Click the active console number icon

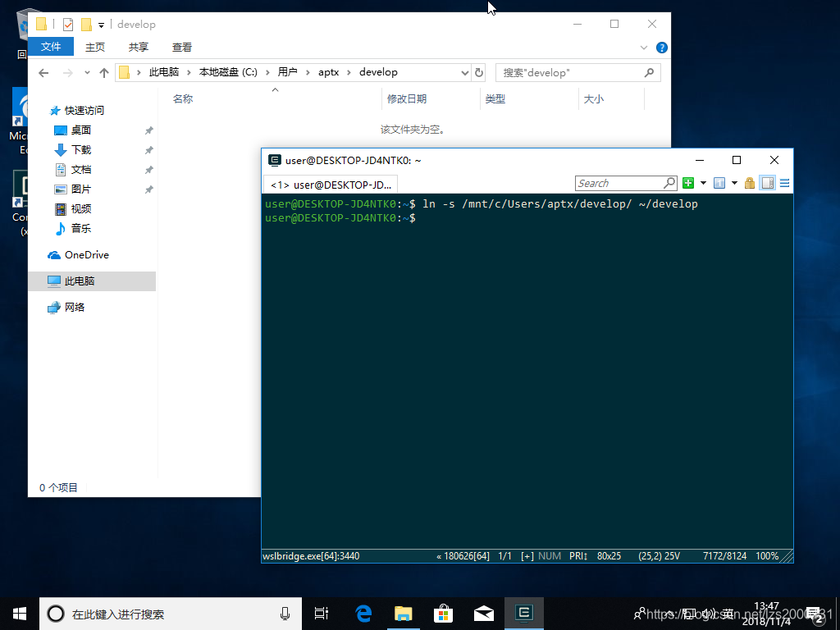pos(719,183)
